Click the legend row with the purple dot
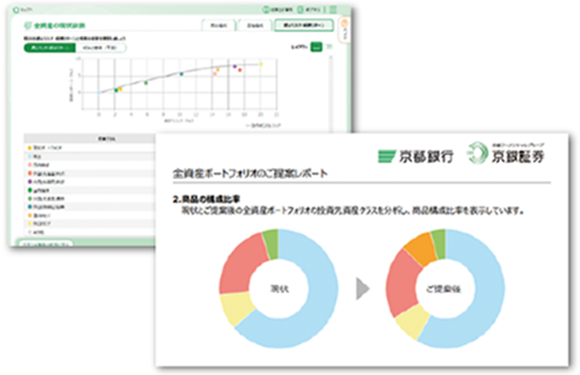The height and width of the screenshot is (375, 580). click(90, 182)
